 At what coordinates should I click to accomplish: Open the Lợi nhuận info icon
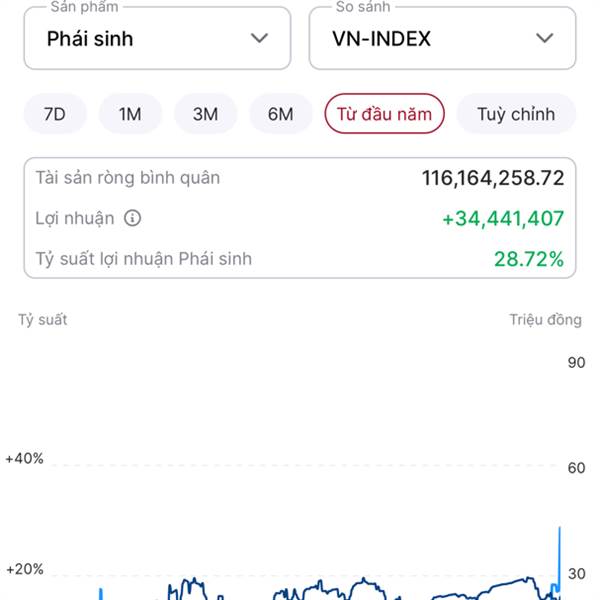coord(132,218)
